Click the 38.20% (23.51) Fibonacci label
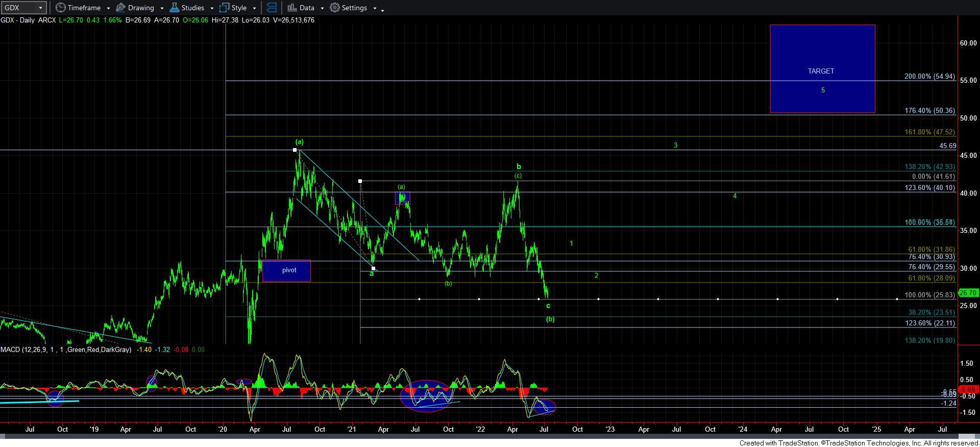 932,312
